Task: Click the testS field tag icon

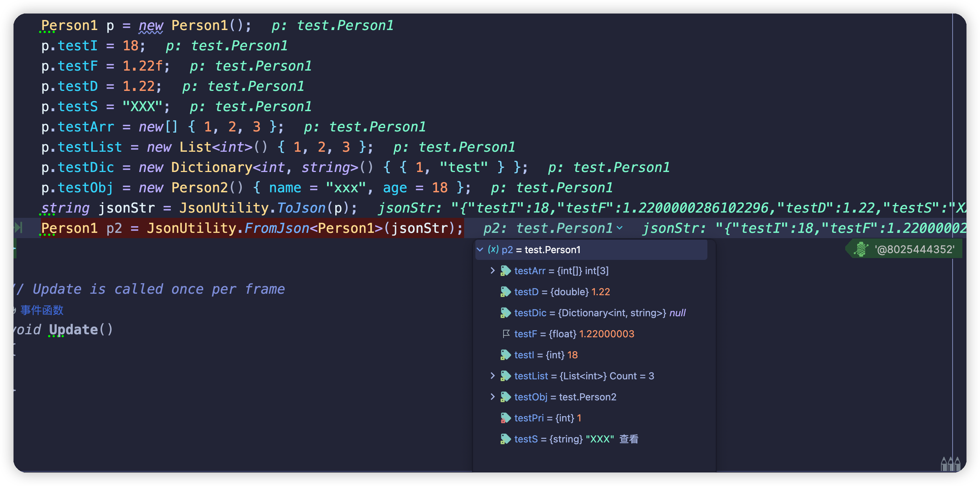Action: pyautogui.click(x=505, y=439)
